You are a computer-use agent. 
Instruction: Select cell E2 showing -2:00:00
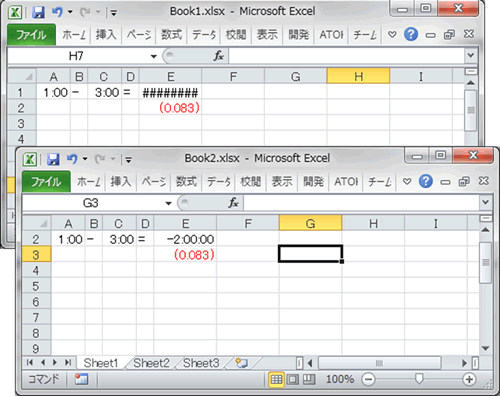point(185,239)
